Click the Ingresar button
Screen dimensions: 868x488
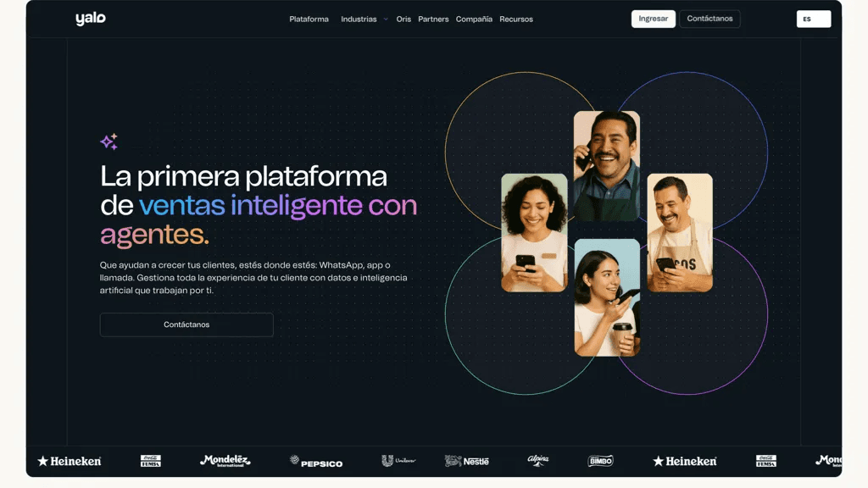(654, 19)
